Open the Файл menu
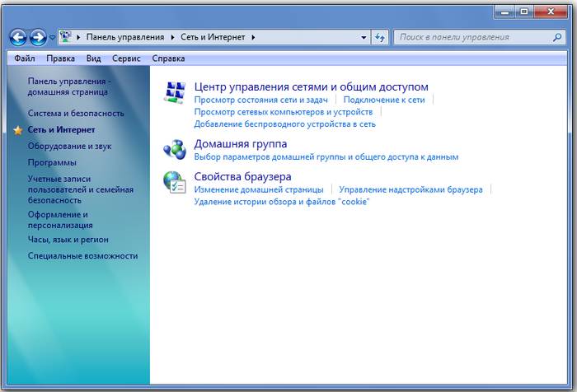 [x=25, y=58]
